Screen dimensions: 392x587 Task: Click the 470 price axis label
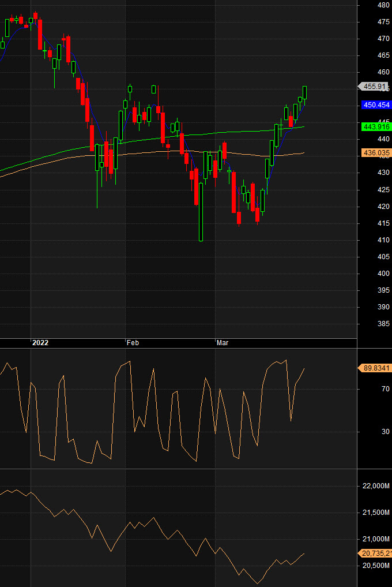383,39
